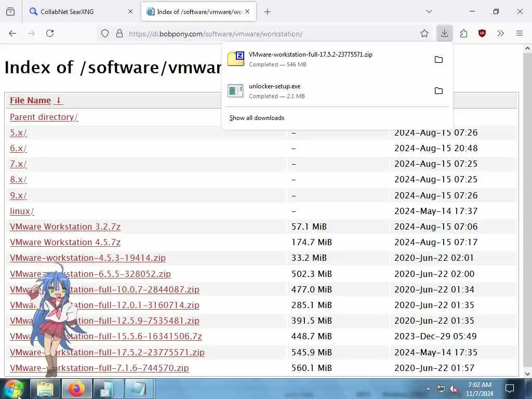The width and height of the screenshot is (532, 399).
Task: Open the 6.x/ folder link
Action: tap(18, 148)
